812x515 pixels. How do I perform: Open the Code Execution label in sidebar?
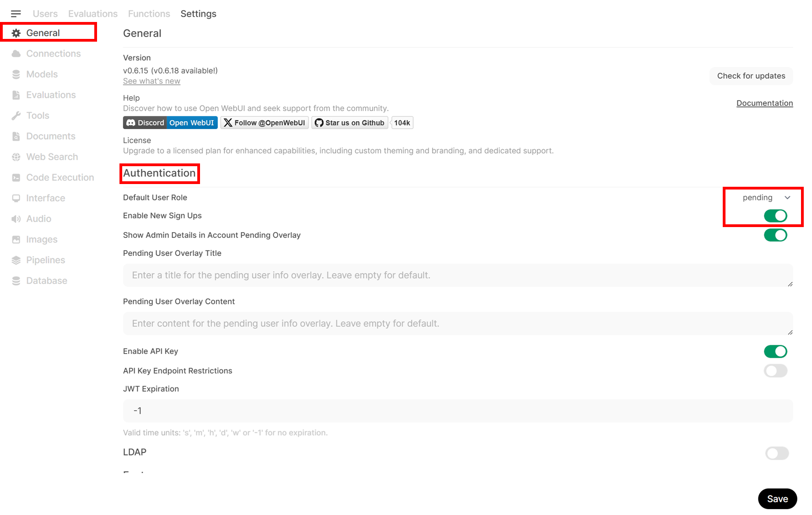pyautogui.click(x=60, y=177)
